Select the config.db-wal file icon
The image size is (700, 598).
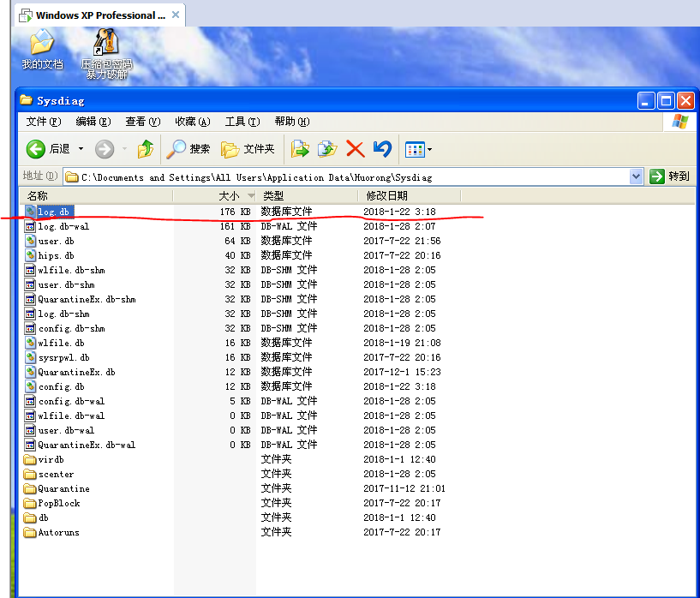(30, 401)
